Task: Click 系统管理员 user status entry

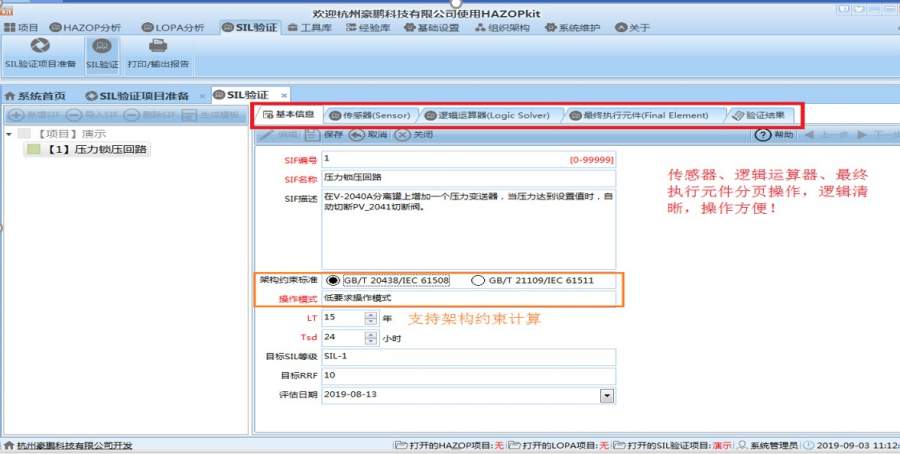Action: [769, 446]
